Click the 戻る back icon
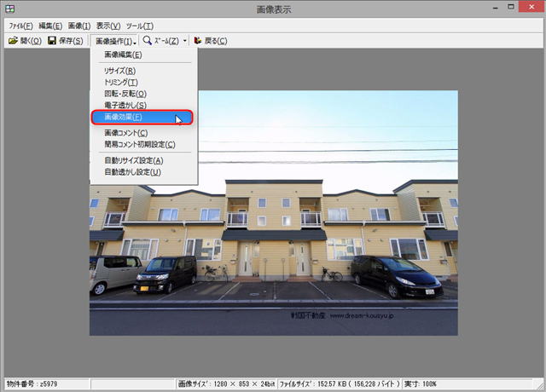 point(197,41)
